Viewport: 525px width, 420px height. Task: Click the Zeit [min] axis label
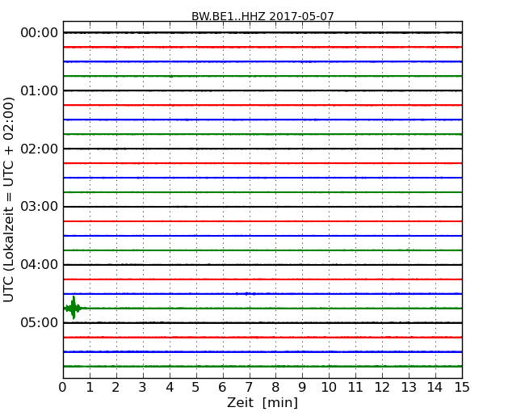(262, 402)
